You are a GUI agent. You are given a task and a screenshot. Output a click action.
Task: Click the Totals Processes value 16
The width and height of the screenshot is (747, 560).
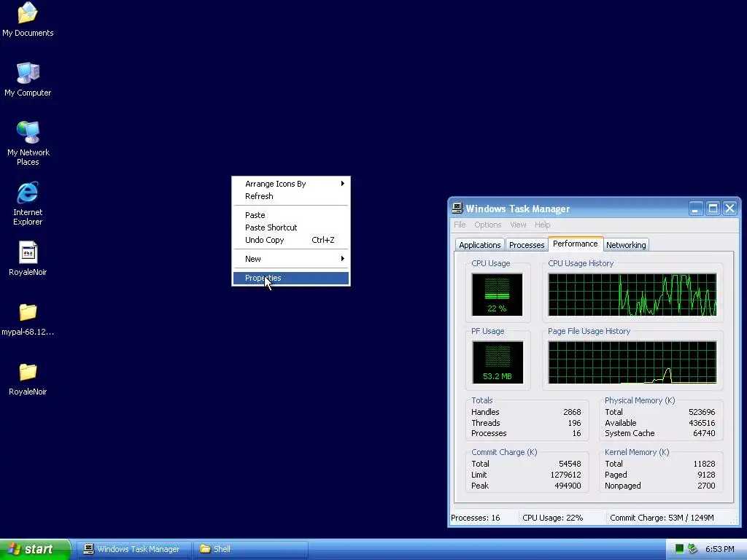tap(576, 433)
